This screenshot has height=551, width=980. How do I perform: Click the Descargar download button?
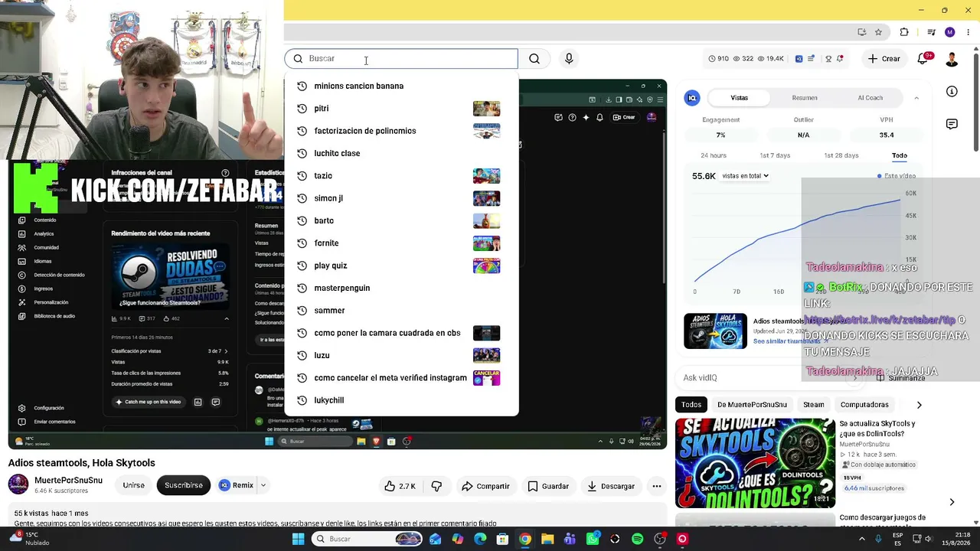click(x=611, y=486)
